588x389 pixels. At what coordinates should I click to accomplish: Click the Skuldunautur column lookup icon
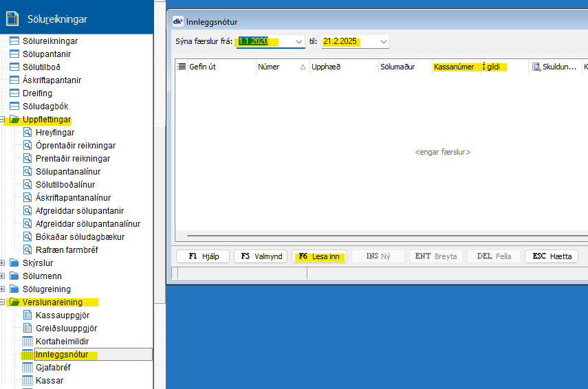click(536, 67)
